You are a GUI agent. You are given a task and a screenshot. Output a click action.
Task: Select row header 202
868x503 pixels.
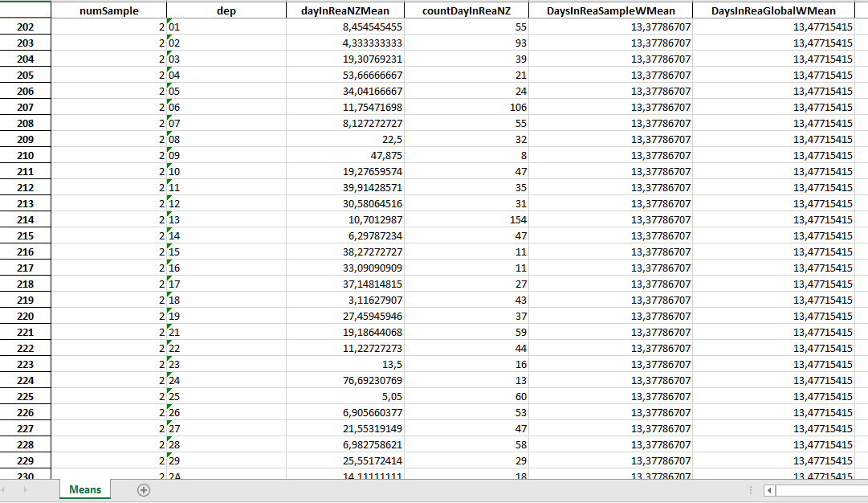pos(26,27)
